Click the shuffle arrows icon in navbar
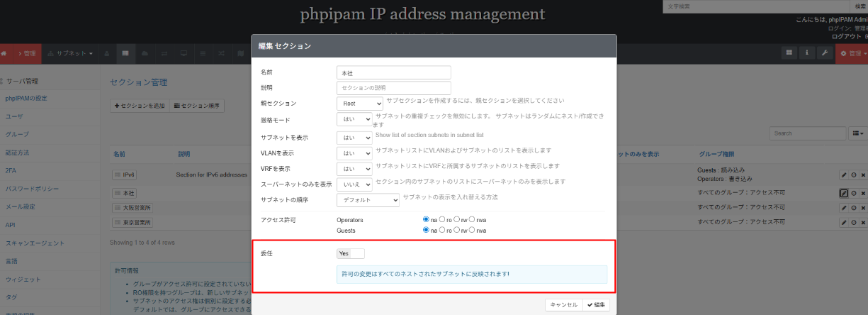This screenshot has height=315, width=868. click(222, 53)
